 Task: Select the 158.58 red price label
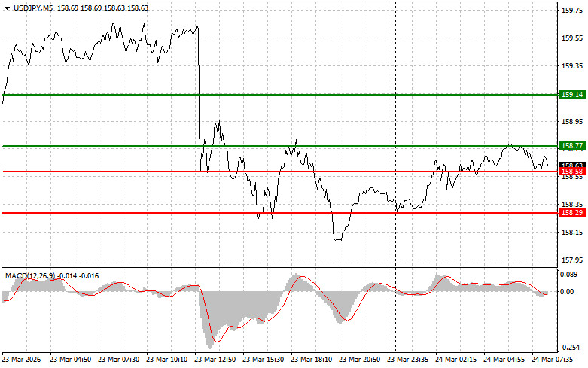[572, 172]
